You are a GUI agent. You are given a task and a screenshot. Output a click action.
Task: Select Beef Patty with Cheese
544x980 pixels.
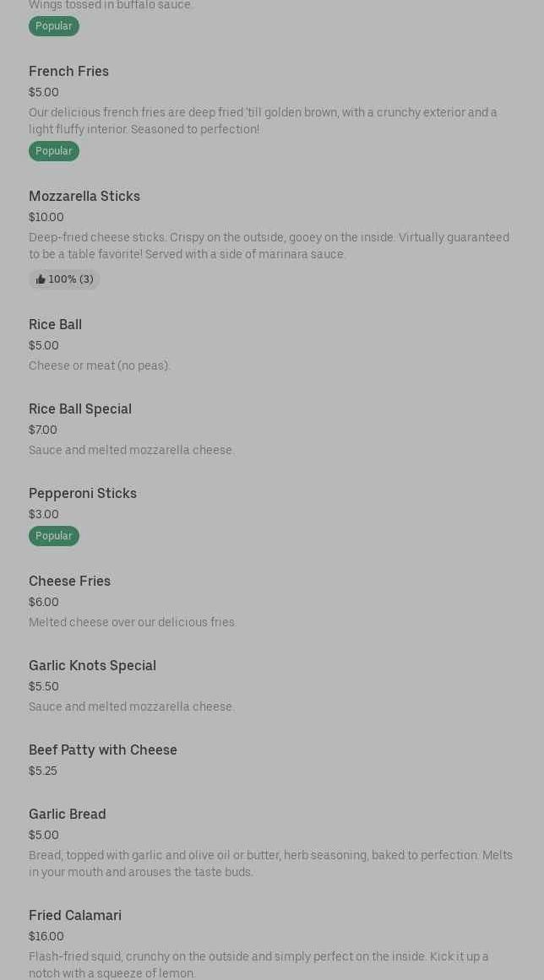[x=103, y=750]
